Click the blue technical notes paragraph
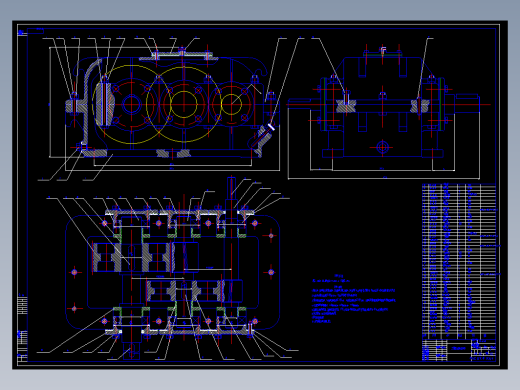 click(x=354, y=299)
